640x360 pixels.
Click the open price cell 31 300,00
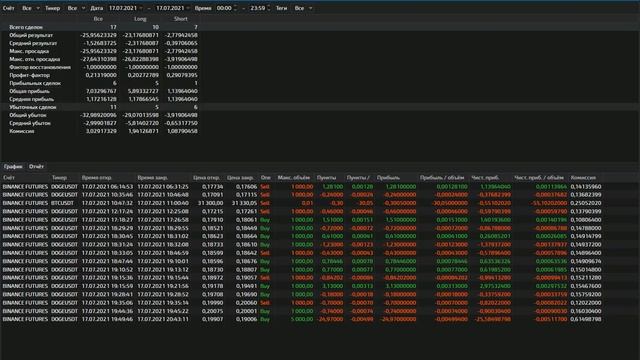coord(211,203)
